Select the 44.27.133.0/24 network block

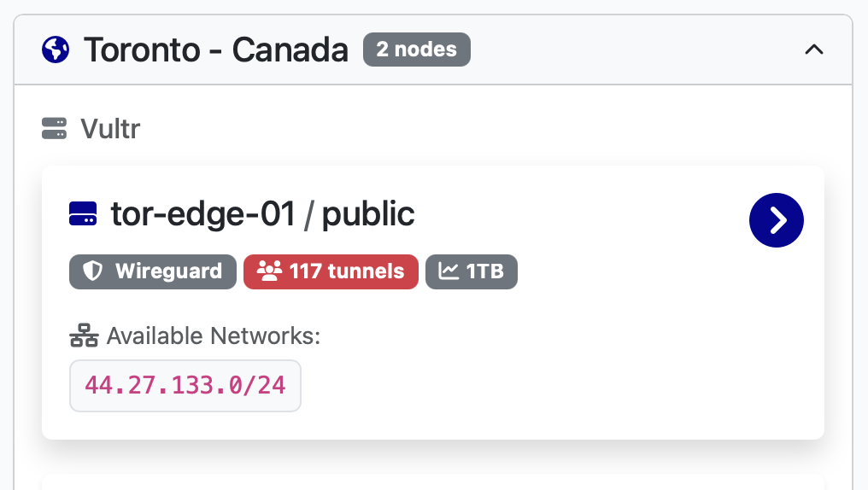(185, 385)
